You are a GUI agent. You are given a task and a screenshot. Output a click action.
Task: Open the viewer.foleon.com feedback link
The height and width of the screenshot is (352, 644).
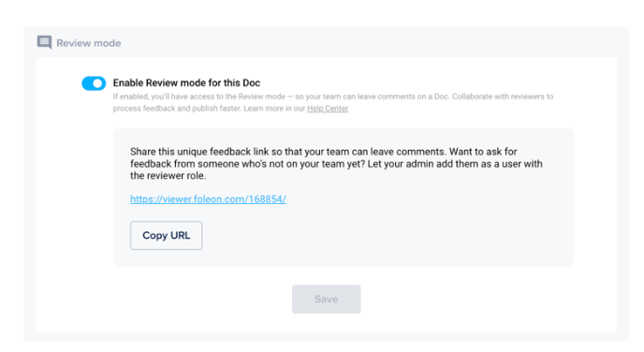click(x=208, y=199)
